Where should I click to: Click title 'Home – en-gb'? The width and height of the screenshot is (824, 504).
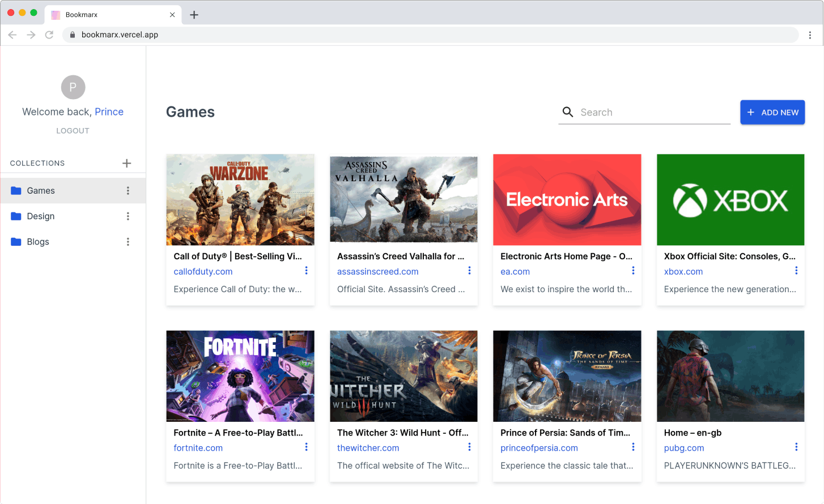tap(693, 433)
